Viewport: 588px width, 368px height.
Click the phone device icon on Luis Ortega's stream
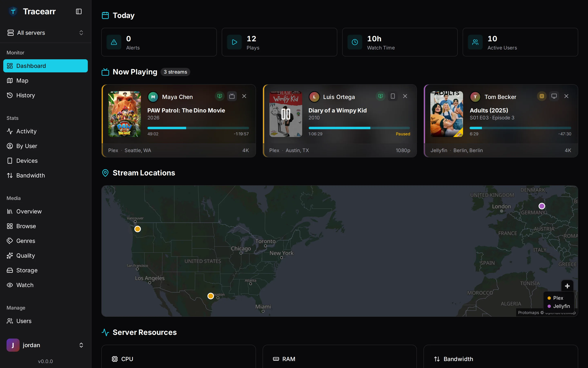393,96
